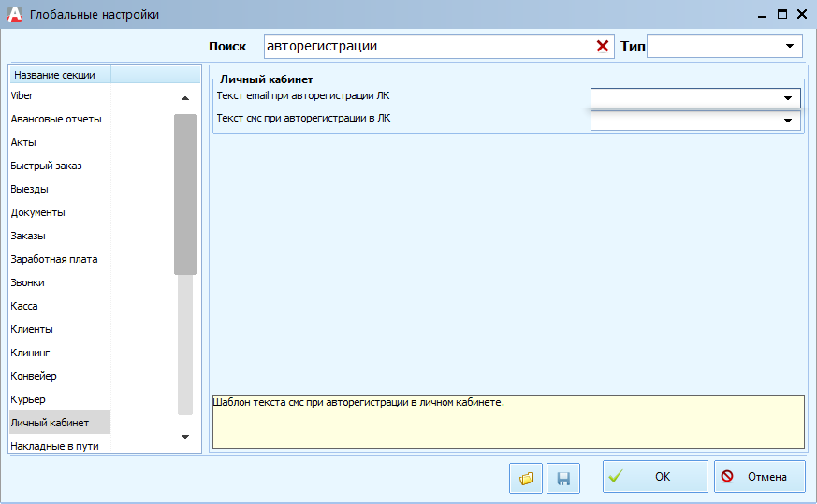
Task: Click the Название секции column header
Action: 60,75
